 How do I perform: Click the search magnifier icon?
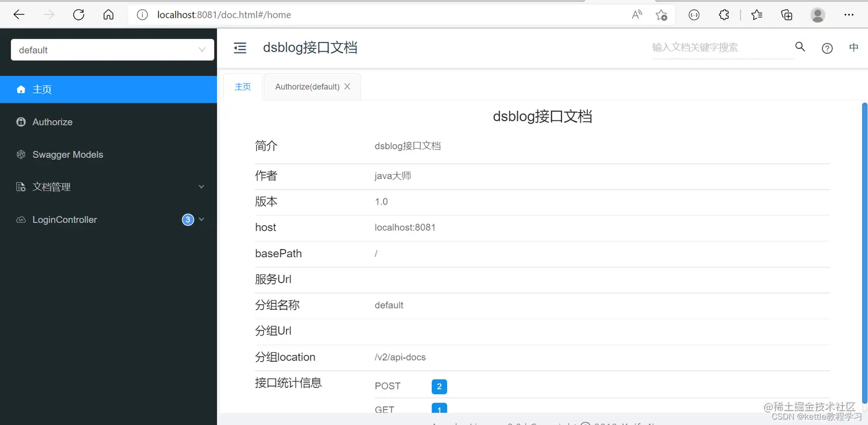click(x=800, y=47)
